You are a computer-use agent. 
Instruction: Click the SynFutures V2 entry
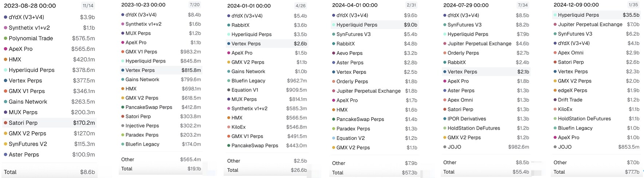click(x=28, y=144)
